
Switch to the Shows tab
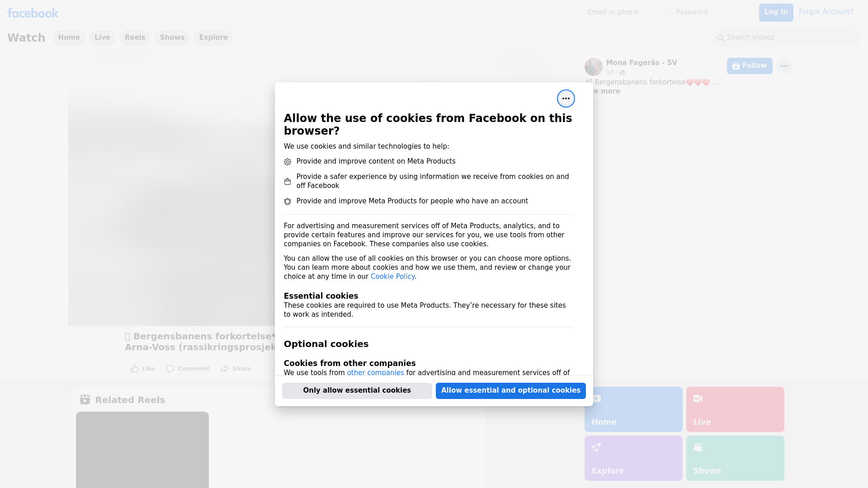click(172, 38)
